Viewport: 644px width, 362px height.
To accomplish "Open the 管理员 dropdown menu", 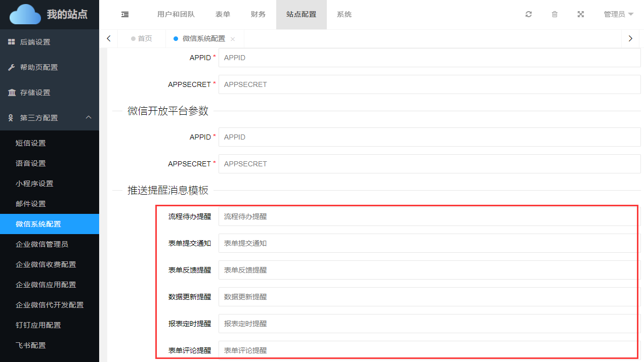I will (x=618, y=15).
